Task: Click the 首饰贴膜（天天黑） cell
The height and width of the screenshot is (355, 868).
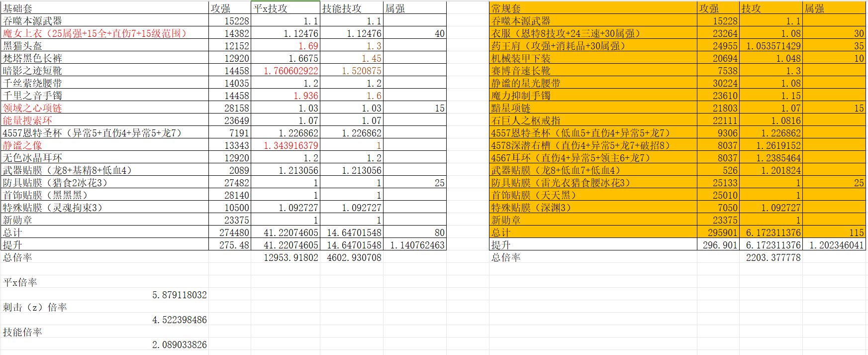Action: pyautogui.click(x=593, y=195)
